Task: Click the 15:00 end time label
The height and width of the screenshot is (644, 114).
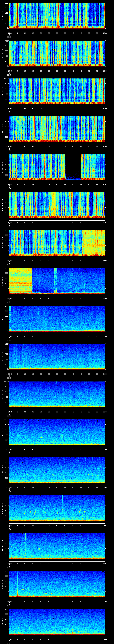Action: tap(105, 33)
